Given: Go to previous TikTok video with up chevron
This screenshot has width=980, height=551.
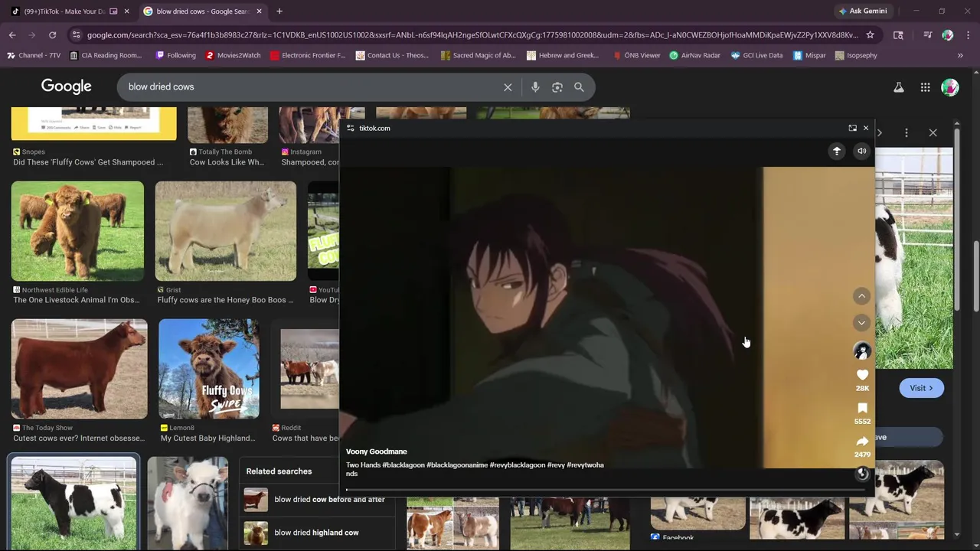Looking at the screenshot, I should (x=862, y=296).
